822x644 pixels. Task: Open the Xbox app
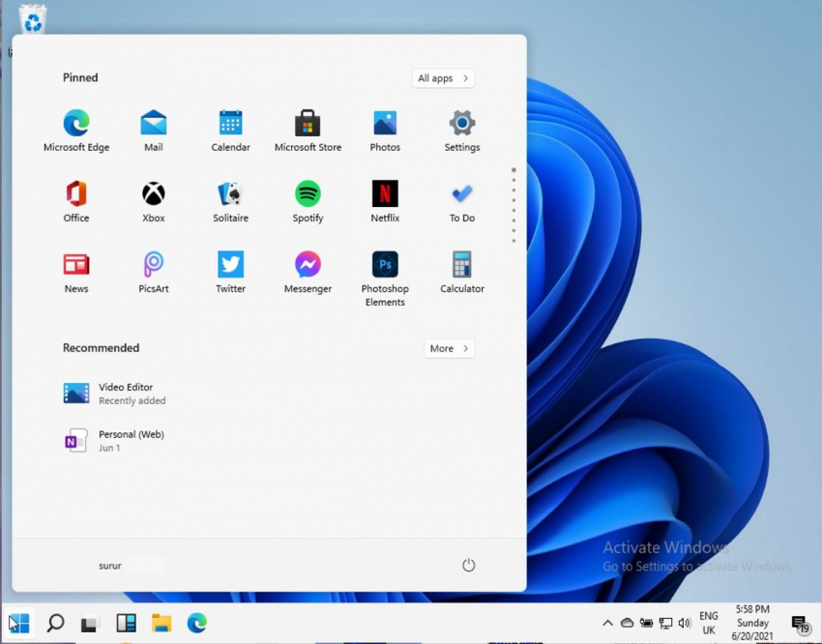[153, 193]
